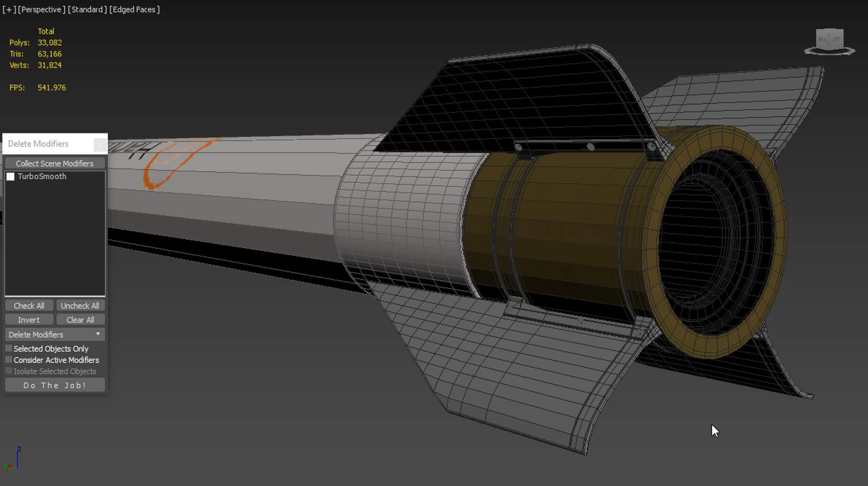Open the Delete Modifiers action dropdown
This screenshot has width=868, height=486.
click(x=55, y=334)
